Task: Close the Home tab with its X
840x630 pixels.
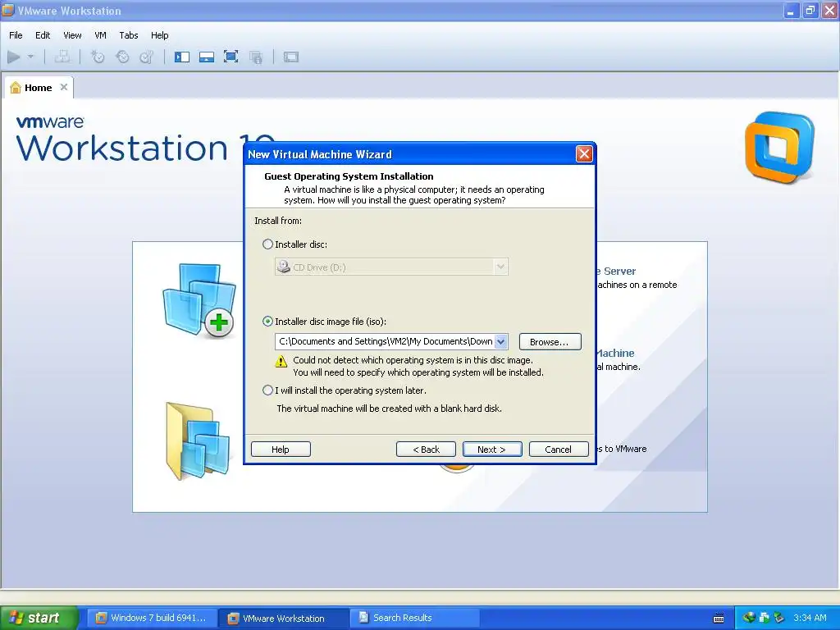Action: point(64,87)
